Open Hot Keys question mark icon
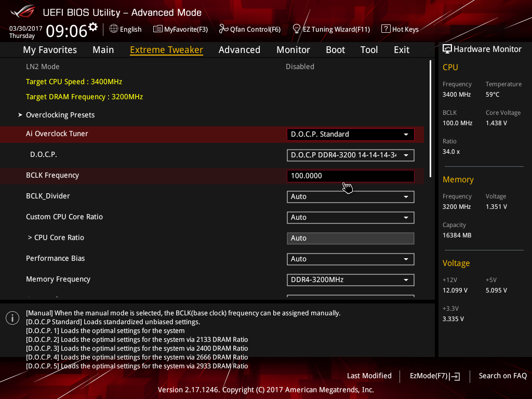 pos(385,29)
